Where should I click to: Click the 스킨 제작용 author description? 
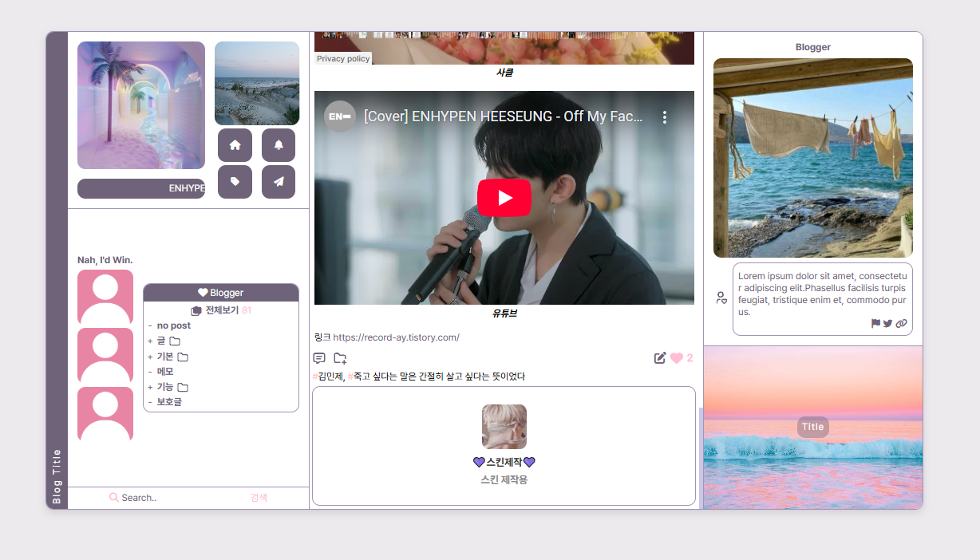[x=504, y=479]
